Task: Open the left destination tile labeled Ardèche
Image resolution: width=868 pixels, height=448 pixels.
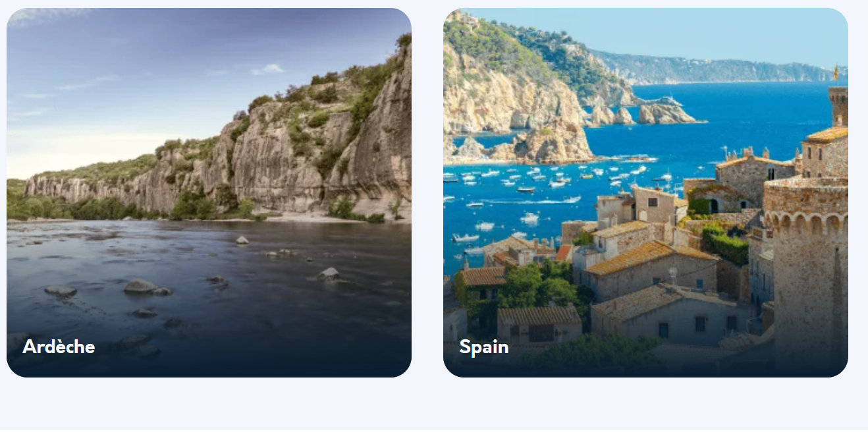Action: (209, 192)
